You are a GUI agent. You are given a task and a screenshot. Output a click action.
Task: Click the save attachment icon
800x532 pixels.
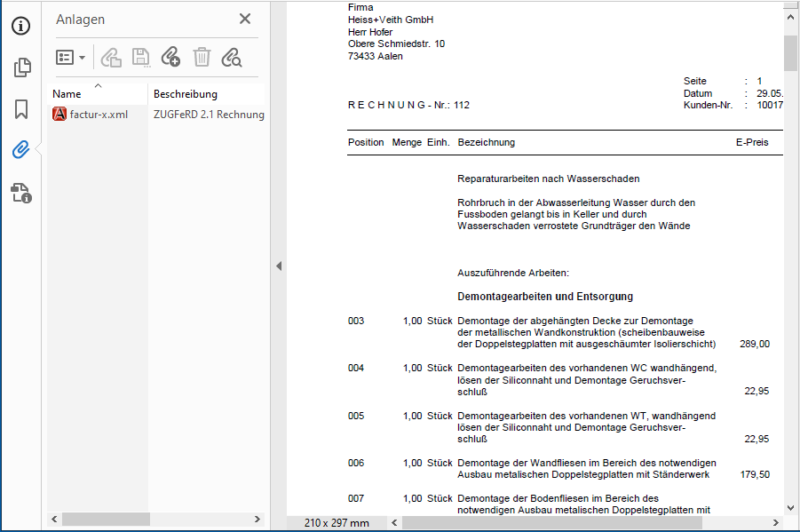(x=140, y=58)
